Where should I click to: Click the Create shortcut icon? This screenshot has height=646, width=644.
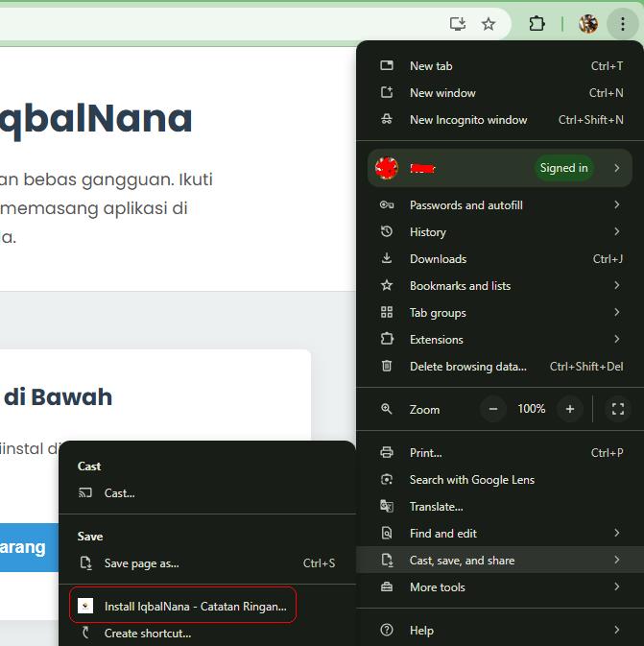coord(85,633)
